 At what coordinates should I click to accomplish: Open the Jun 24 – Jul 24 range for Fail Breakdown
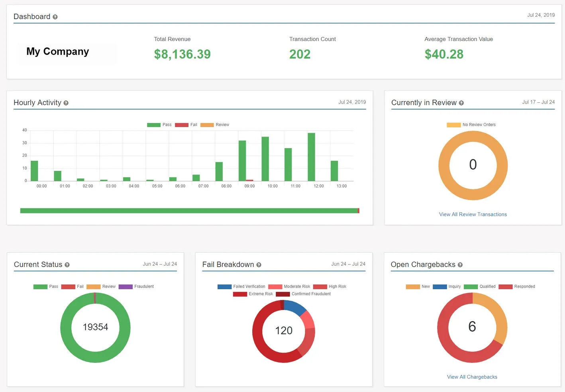(348, 264)
